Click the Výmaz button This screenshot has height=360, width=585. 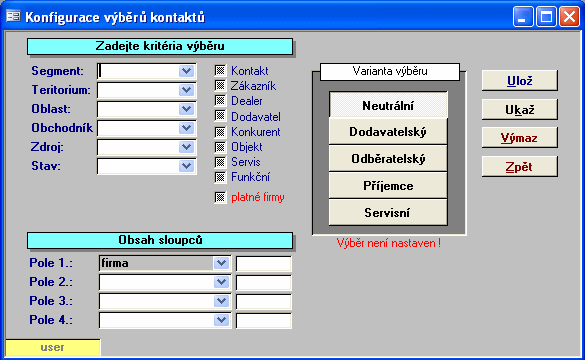[520, 138]
